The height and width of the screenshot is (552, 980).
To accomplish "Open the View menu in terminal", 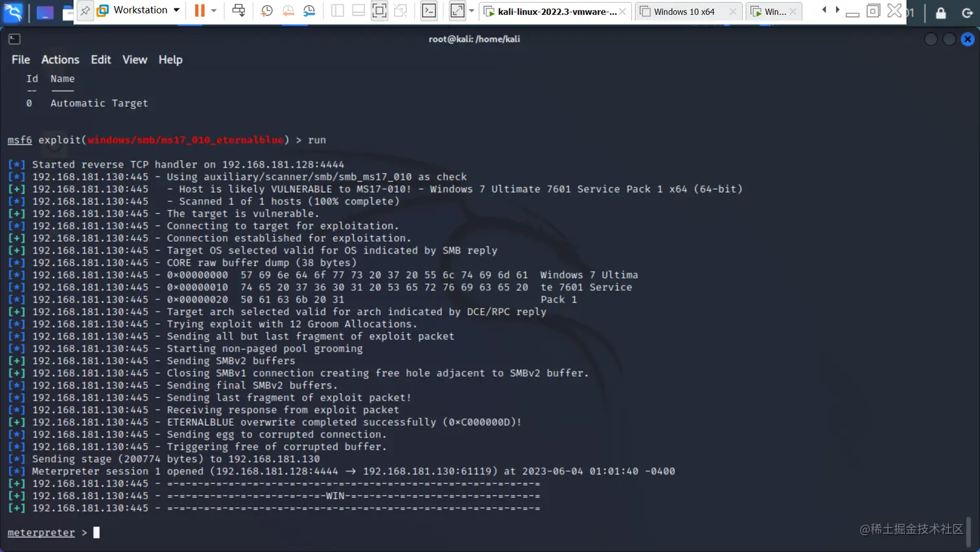I will point(135,60).
